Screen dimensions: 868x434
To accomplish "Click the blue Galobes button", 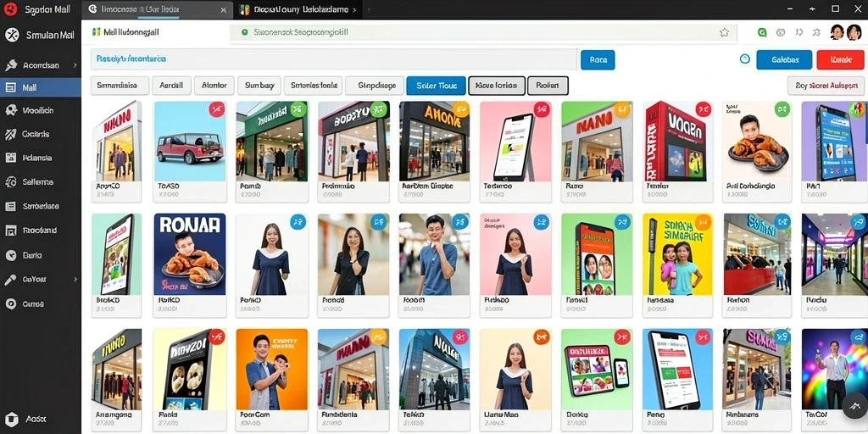I will pos(784,60).
